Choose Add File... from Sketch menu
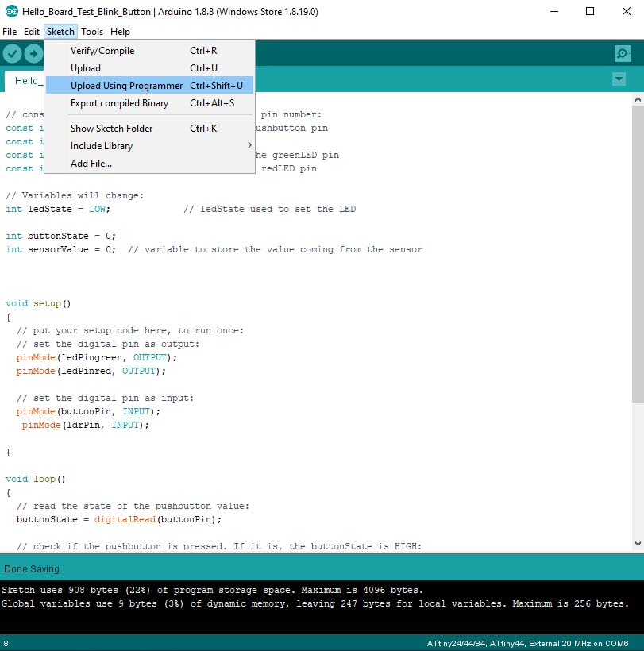The height and width of the screenshot is (651, 644). click(149, 164)
